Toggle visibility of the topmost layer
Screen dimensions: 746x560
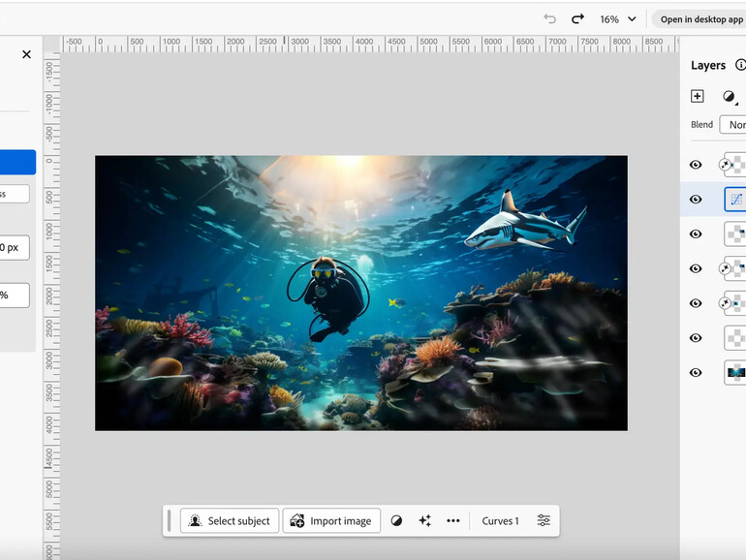[x=696, y=165]
